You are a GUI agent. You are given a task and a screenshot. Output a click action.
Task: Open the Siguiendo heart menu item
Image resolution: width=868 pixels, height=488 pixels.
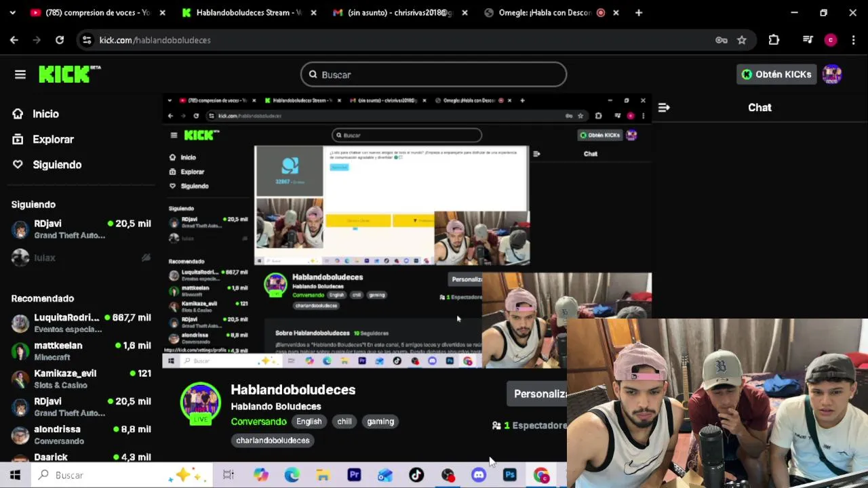[x=46, y=165]
